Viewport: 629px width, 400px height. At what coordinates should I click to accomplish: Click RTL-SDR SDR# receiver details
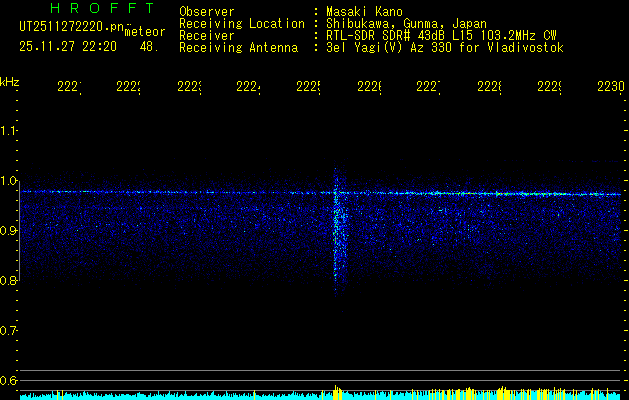coord(441,36)
